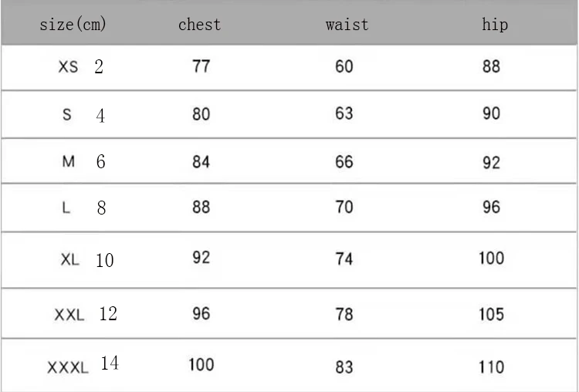Click the "chest" column header
This screenshot has height=392, width=579.
[x=199, y=25]
